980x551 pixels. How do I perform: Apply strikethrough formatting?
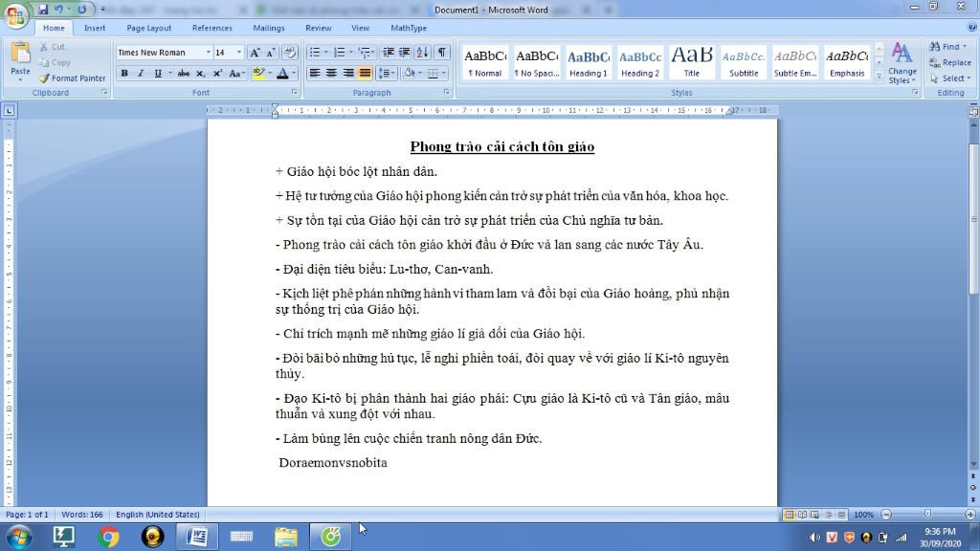click(183, 74)
